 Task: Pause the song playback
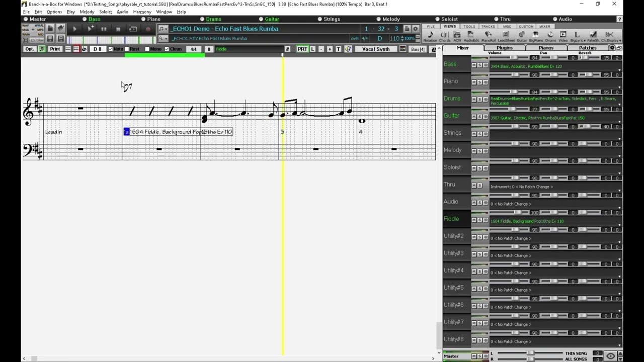pos(104,29)
